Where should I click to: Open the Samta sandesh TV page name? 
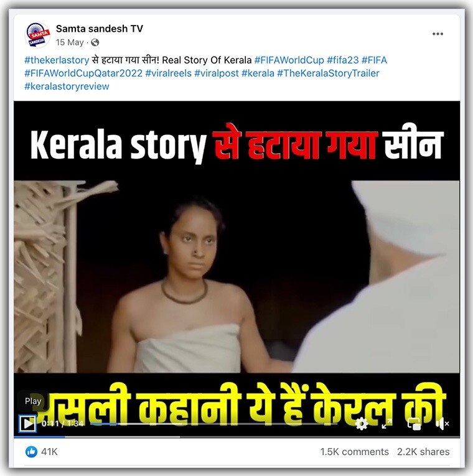coord(100,29)
